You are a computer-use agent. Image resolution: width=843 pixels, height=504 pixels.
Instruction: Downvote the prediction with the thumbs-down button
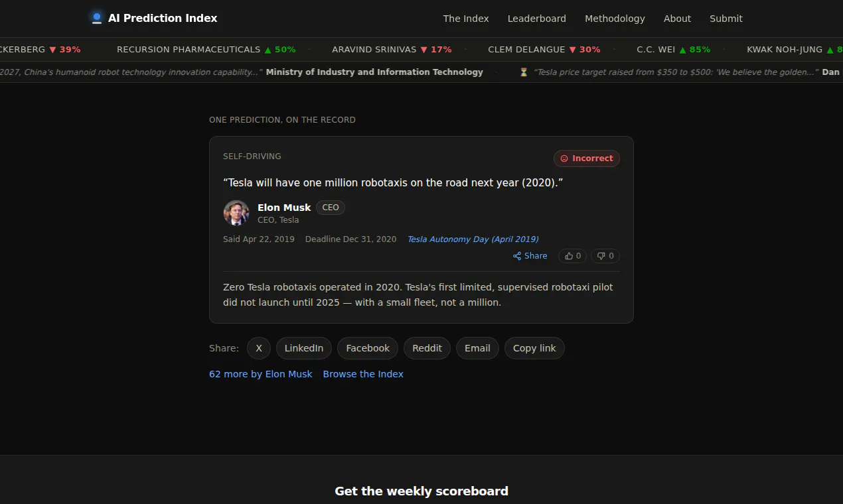pyautogui.click(x=605, y=256)
